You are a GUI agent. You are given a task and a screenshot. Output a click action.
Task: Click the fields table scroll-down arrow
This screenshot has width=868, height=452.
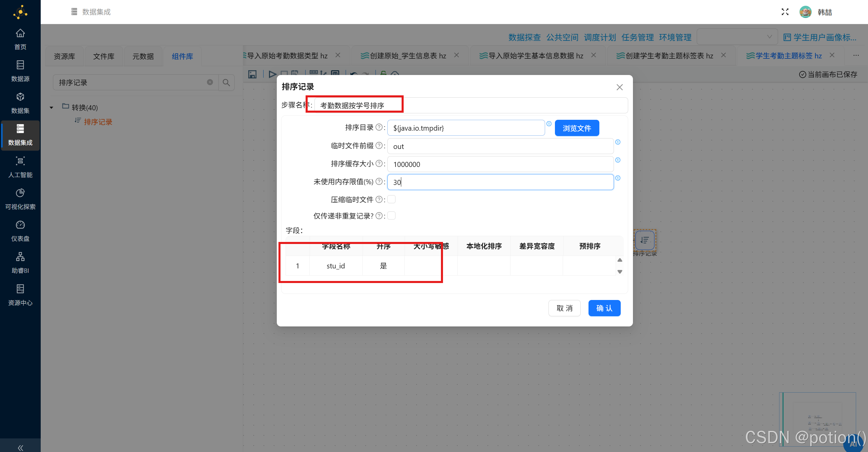point(620,271)
